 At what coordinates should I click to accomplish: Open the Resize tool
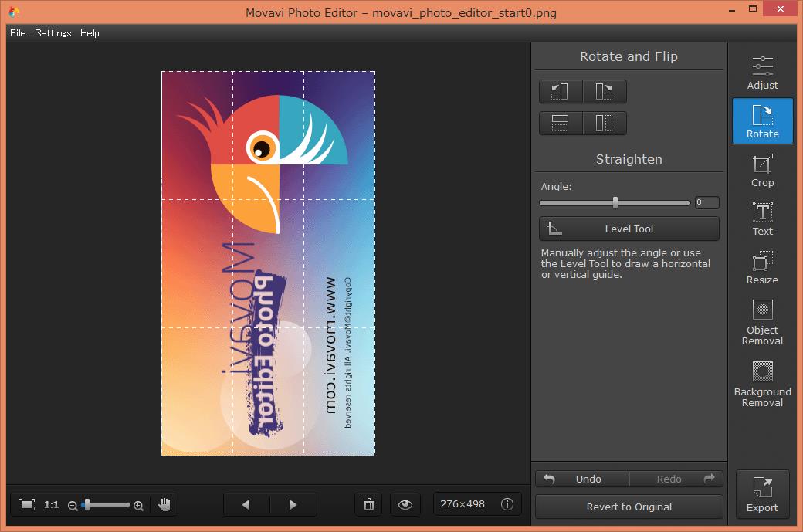click(763, 268)
